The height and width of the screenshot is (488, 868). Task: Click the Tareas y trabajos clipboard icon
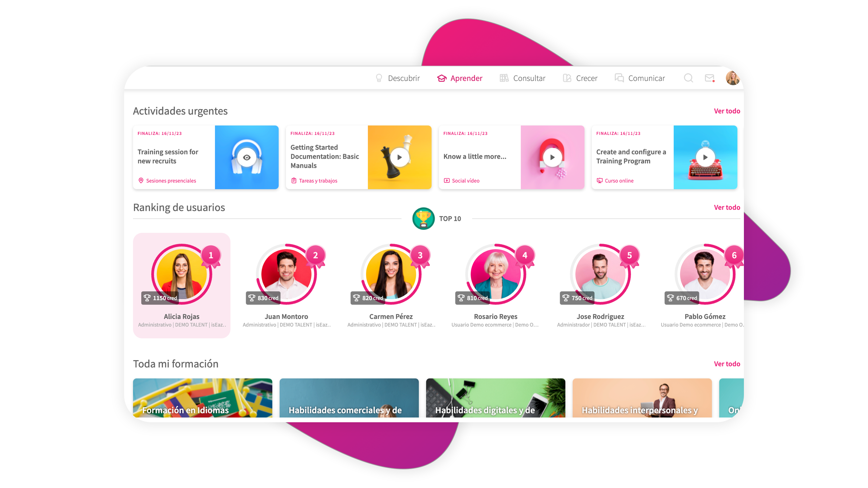pos(294,181)
